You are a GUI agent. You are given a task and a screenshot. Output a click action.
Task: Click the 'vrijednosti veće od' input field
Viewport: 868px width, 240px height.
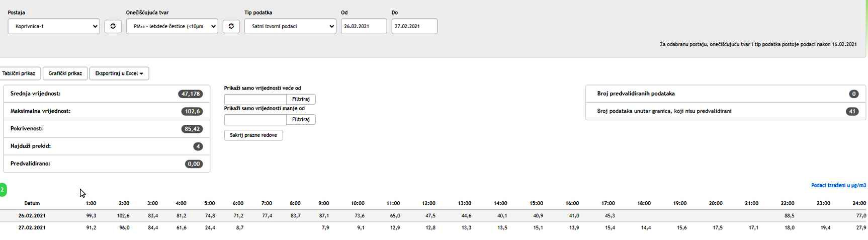coord(255,99)
